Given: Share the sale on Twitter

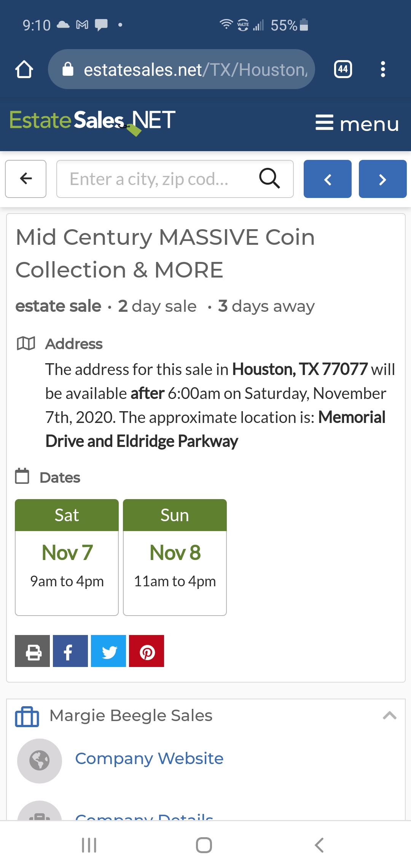Looking at the screenshot, I should click(108, 651).
